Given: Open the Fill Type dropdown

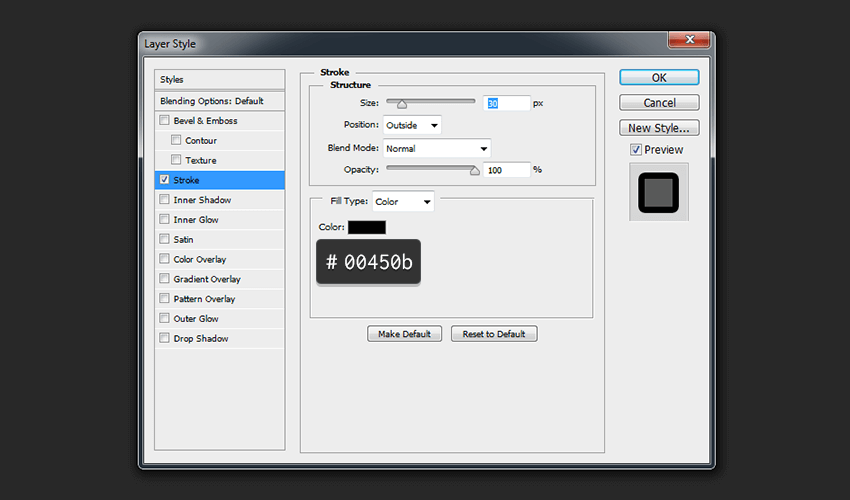Looking at the screenshot, I should pyautogui.click(x=403, y=202).
